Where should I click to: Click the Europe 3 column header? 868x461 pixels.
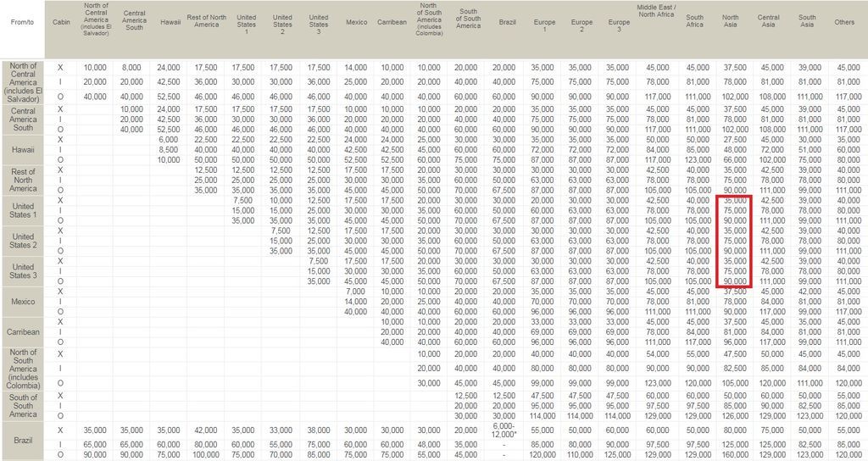pos(619,25)
